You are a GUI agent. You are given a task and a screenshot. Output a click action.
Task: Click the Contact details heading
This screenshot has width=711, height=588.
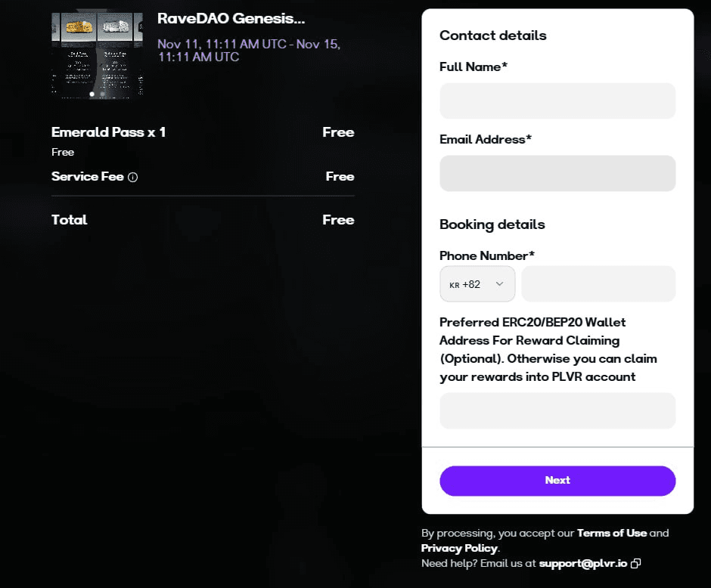(x=492, y=36)
